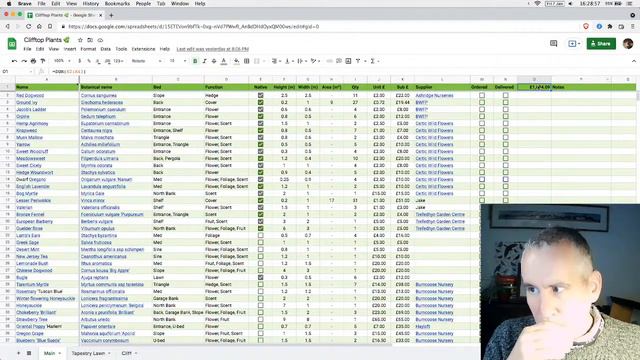Check Delivered checkbox for Red Dogwood
The height and width of the screenshot is (360, 640).
pos(506,96)
